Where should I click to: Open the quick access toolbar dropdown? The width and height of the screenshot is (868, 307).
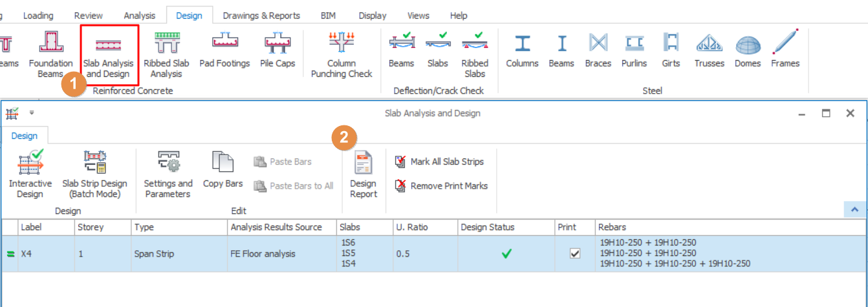31,113
